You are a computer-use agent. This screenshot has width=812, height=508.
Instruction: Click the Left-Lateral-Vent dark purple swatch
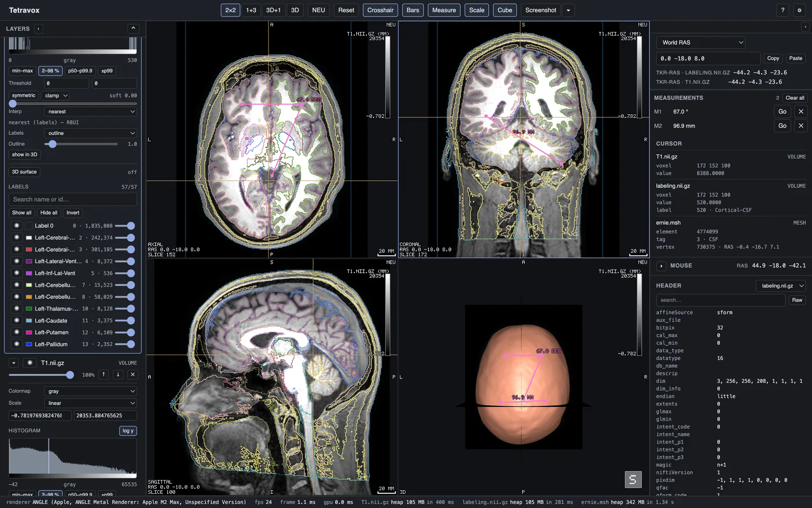29,262
